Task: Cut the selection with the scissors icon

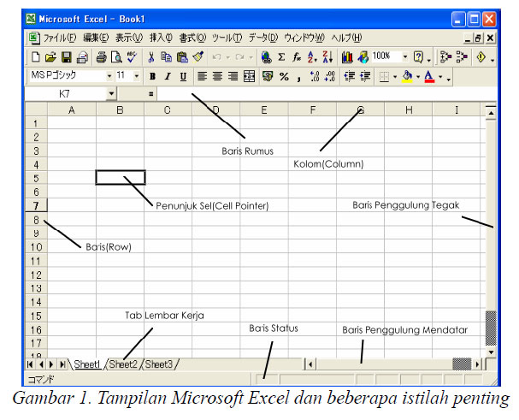Action: (x=151, y=57)
